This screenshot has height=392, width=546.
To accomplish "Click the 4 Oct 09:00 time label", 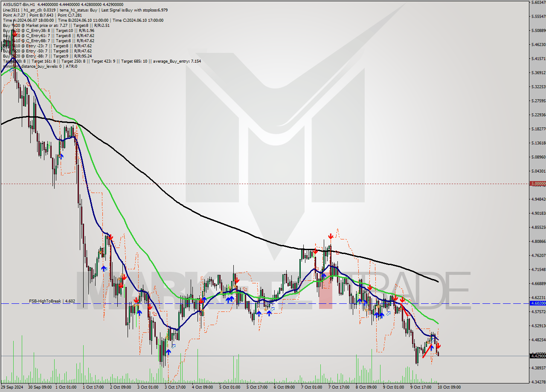I will [203, 387].
